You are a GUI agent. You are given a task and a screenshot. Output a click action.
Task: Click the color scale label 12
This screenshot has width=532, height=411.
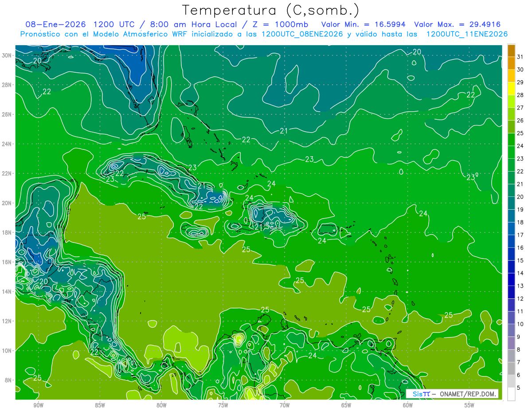[520, 298]
